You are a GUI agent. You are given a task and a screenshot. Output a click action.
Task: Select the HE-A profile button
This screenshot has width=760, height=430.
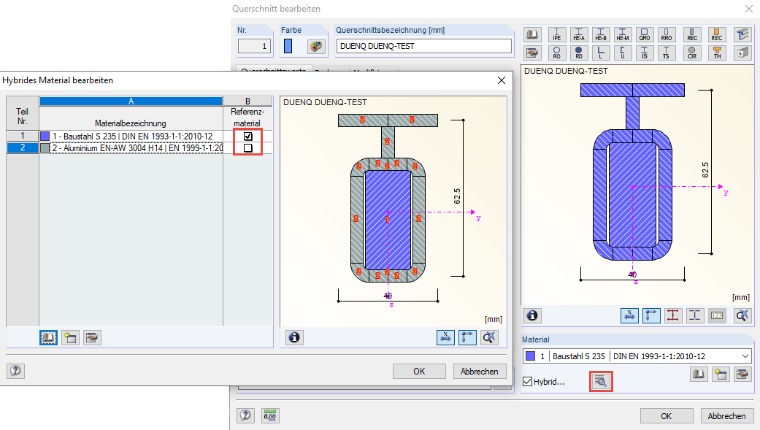point(579,34)
